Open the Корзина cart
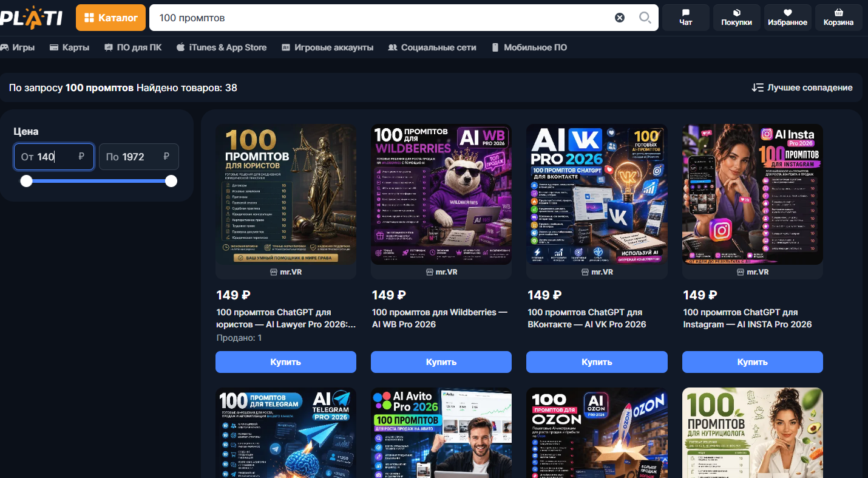 [x=839, y=18]
